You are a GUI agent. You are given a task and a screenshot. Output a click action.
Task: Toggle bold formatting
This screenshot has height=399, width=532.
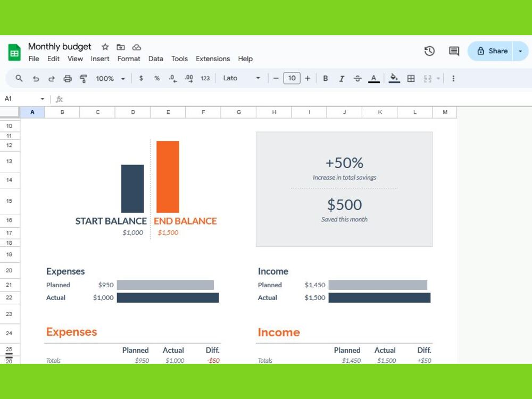coord(326,78)
